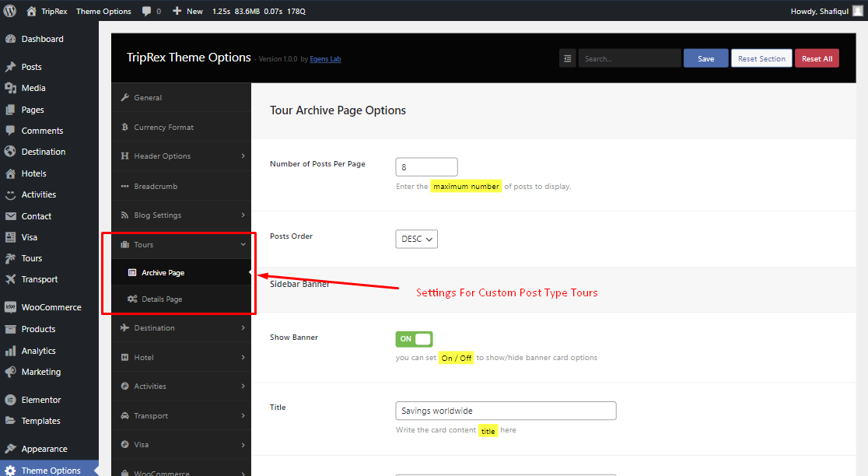Focus the theme options Search field
This screenshot has width=868, height=476.
click(x=629, y=58)
